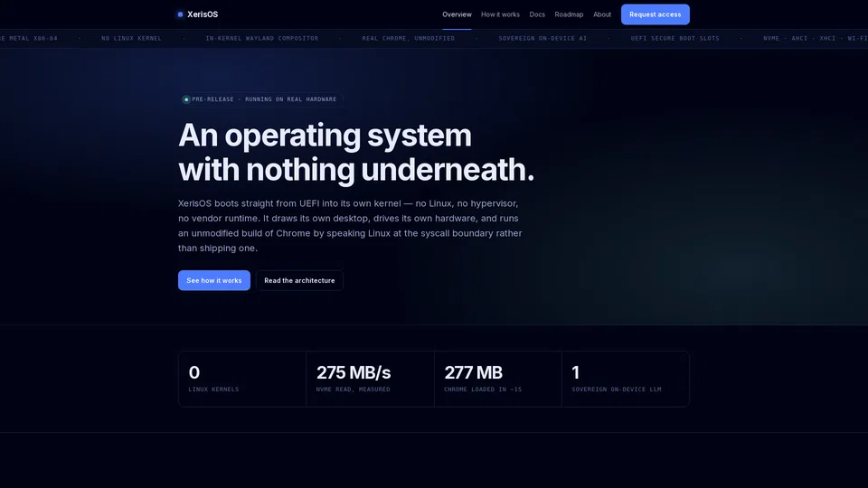This screenshot has width=868, height=488.
Task: Click the Sovereign on-device LLM stat card
Action: (x=626, y=379)
